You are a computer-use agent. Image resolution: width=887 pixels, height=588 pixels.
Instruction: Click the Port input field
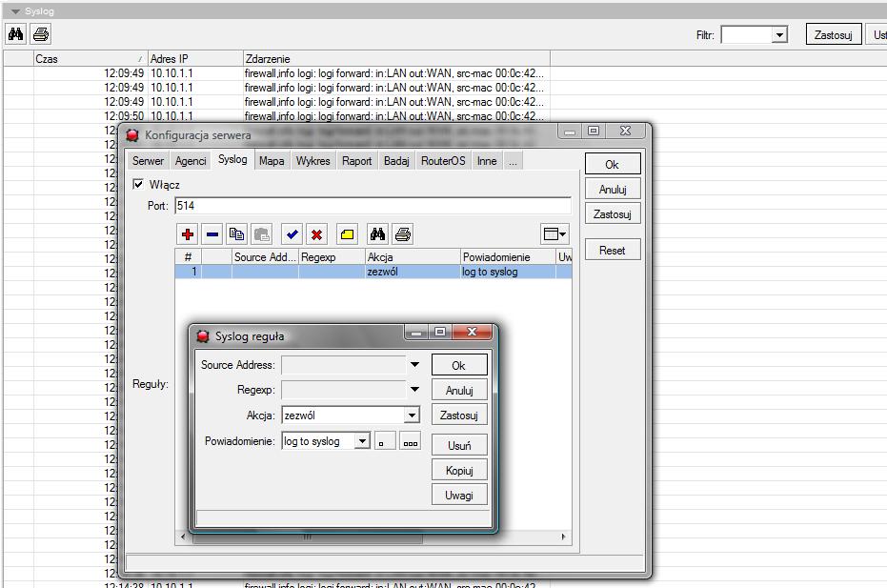(373, 206)
